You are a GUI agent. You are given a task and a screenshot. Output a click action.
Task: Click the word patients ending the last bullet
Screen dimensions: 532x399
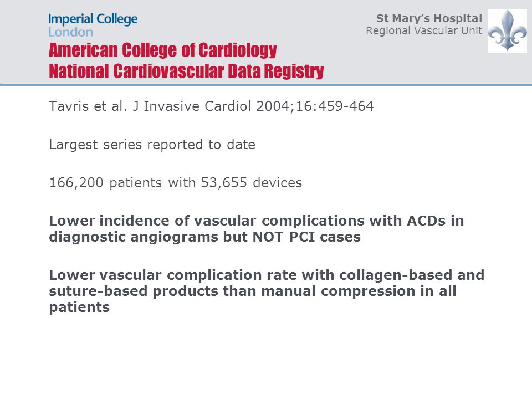click(79, 308)
